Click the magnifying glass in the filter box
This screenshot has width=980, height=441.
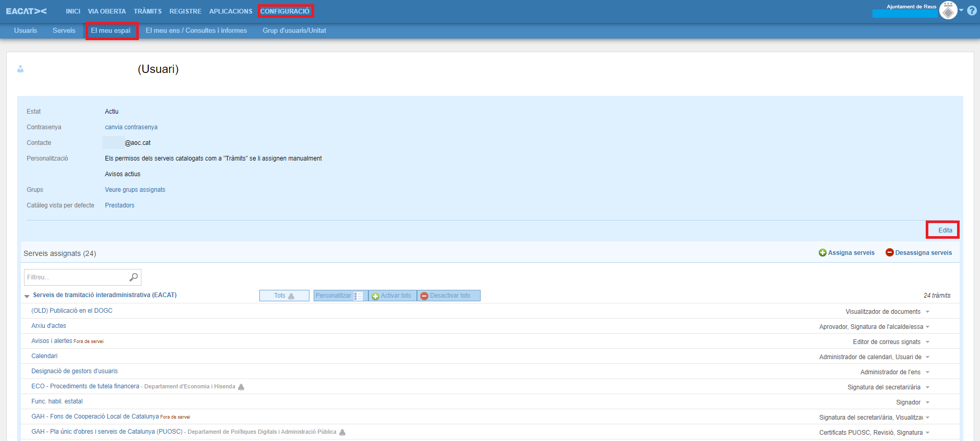click(x=134, y=277)
